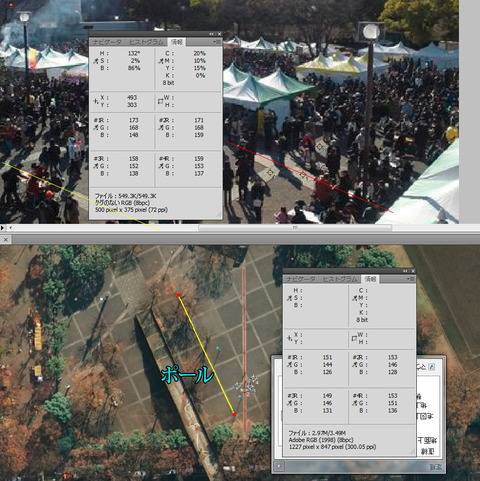Close the aerial photo document with X
This screenshot has height=481, width=480.
click(6, 239)
